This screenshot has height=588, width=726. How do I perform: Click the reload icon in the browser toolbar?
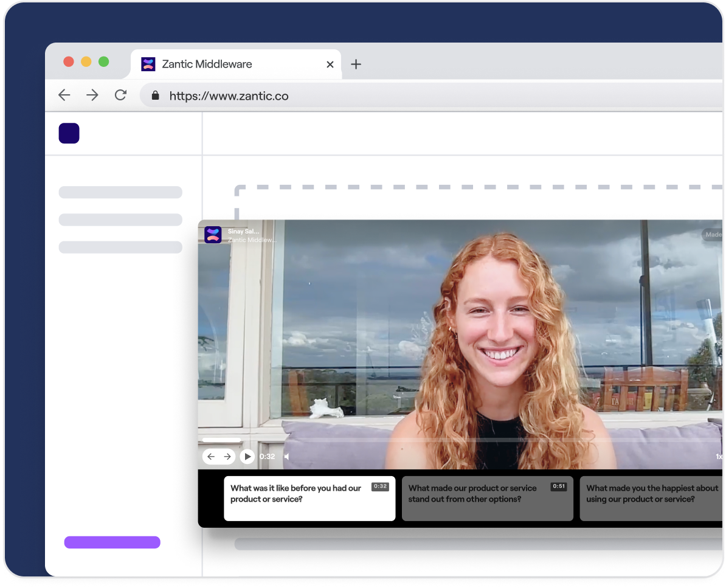[x=120, y=95]
